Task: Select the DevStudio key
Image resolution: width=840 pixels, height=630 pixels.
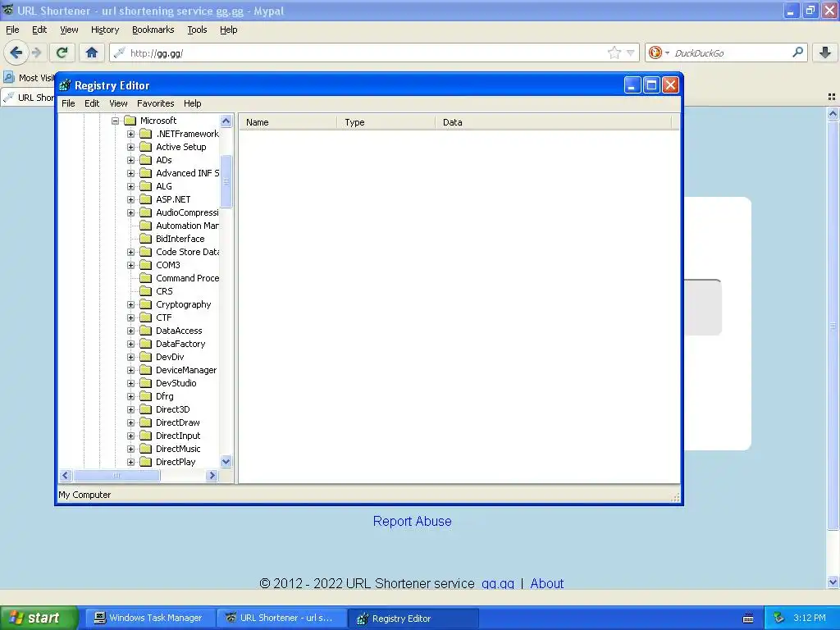Action: click(x=176, y=383)
